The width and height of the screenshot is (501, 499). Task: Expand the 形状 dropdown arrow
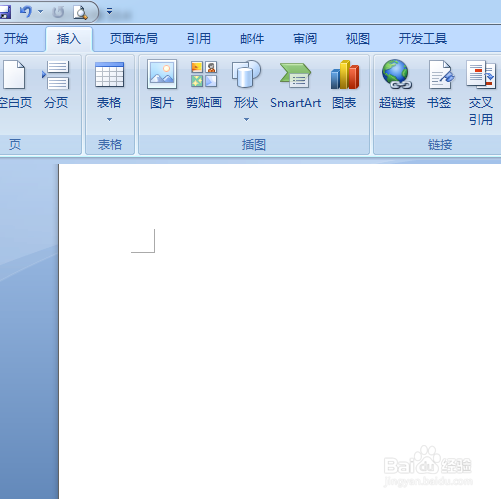246,119
